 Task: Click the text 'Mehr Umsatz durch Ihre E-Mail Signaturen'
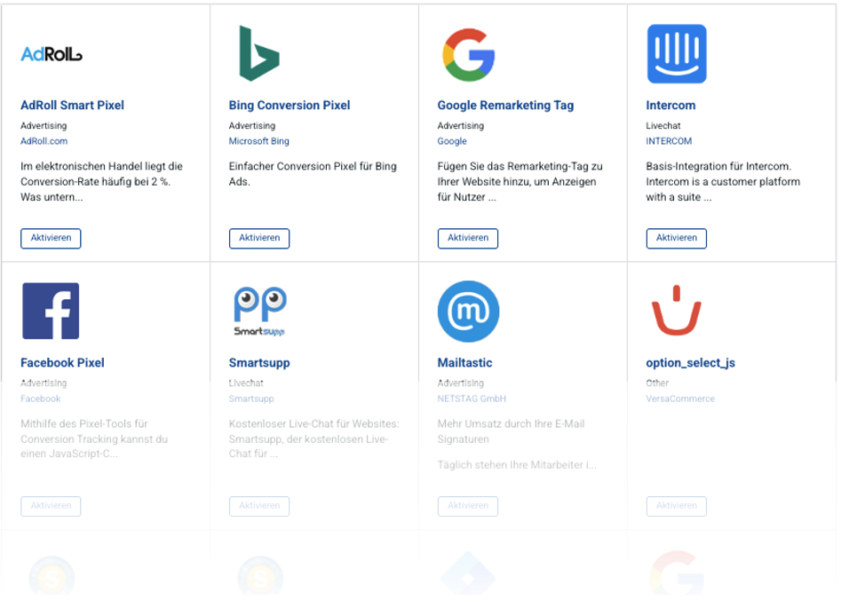coord(512,431)
